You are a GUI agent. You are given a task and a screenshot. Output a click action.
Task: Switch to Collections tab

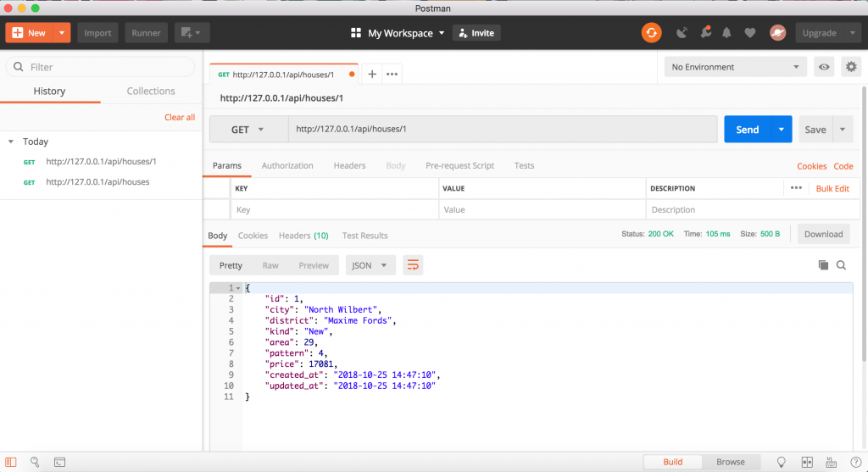(x=151, y=91)
